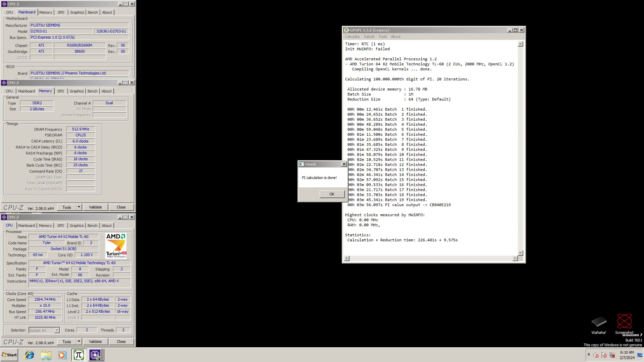Open Bench tab in bottom CPU-Z window
The image size is (644, 362).
(x=93, y=226)
